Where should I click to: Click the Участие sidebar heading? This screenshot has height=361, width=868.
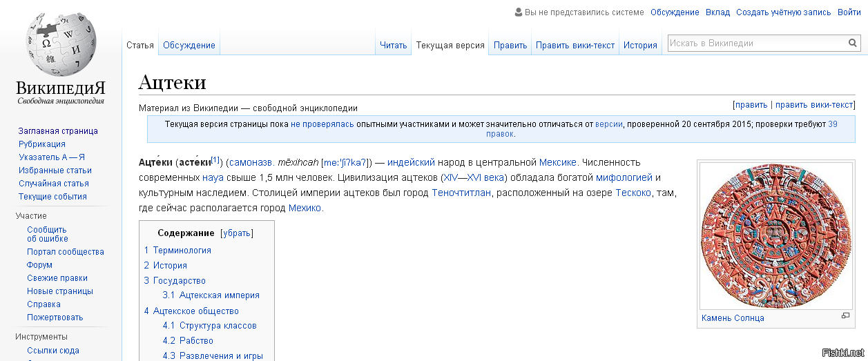coord(32,216)
